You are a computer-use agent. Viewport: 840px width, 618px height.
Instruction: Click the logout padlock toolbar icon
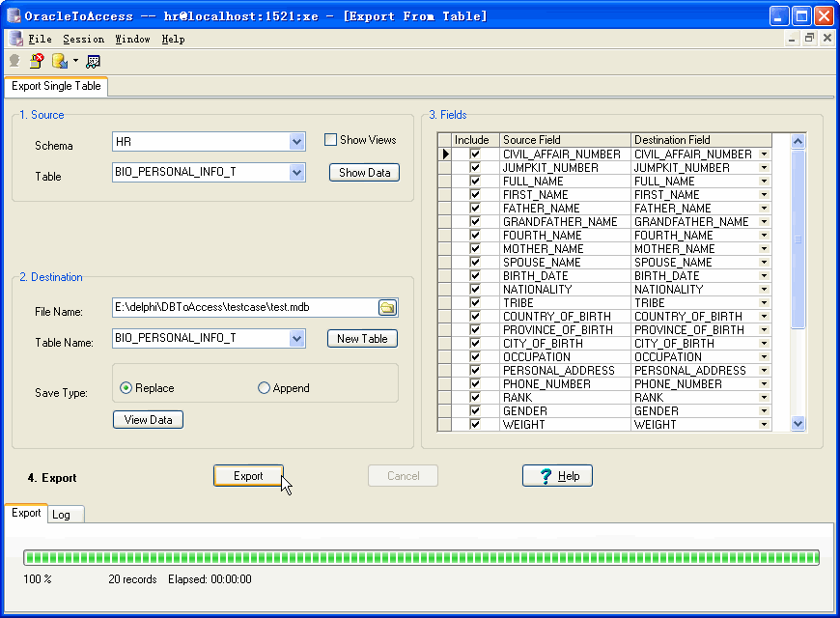coord(37,61)
